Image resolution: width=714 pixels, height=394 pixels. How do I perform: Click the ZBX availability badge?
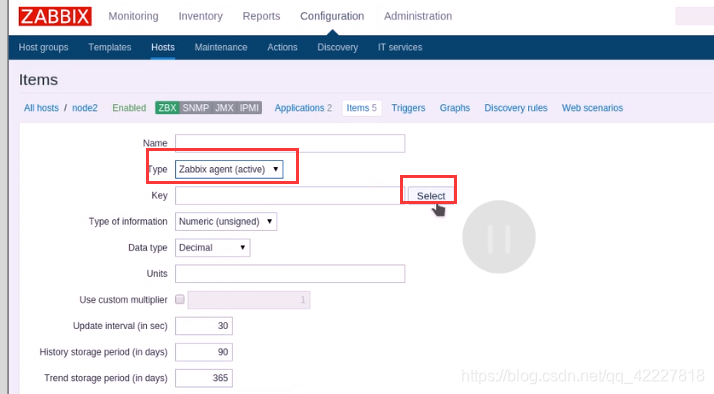(167, 108)
